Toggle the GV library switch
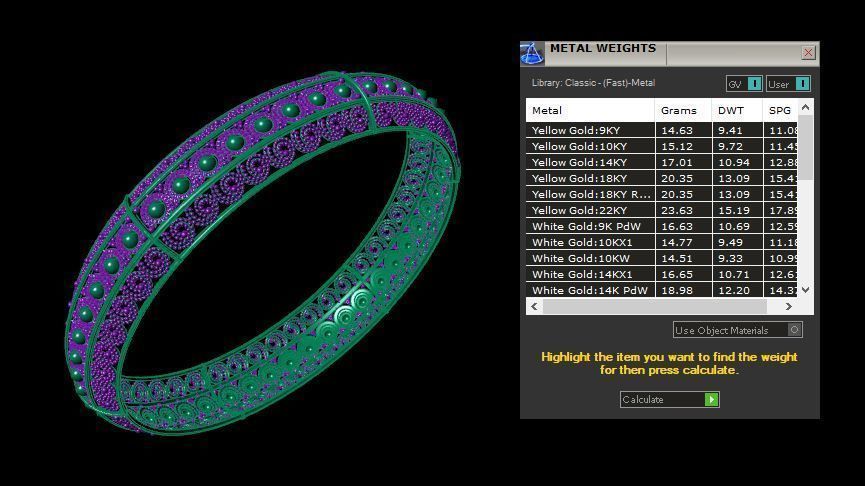Viewport: 865px width, 486px height. click(744, 84)
